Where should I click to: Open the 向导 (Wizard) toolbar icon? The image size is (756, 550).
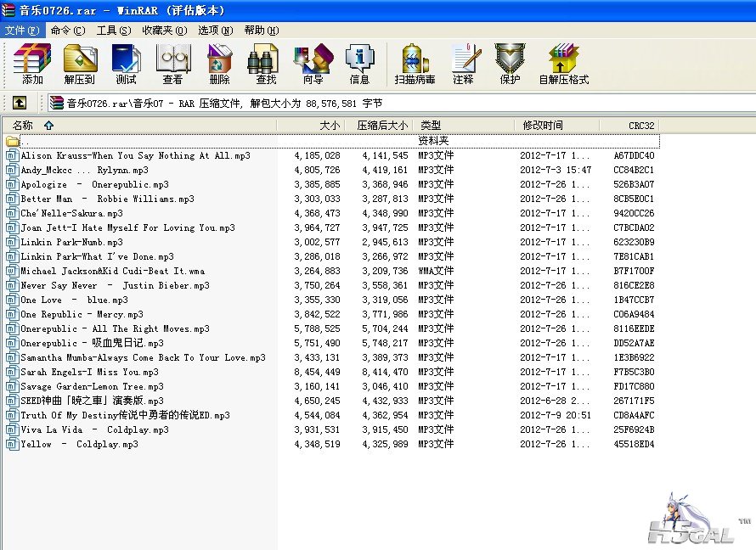point(313,64)
